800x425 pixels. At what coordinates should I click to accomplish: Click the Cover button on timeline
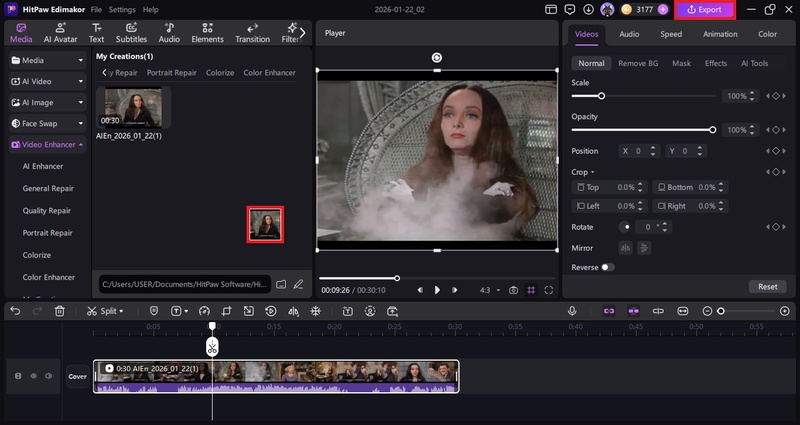click(78, 376)
